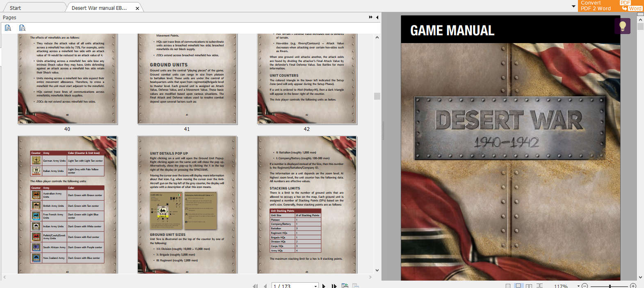This screenshot has height=288, width=644.
Task: Collapse the Pages panel with left arrow
Action: tap(377, 17)
